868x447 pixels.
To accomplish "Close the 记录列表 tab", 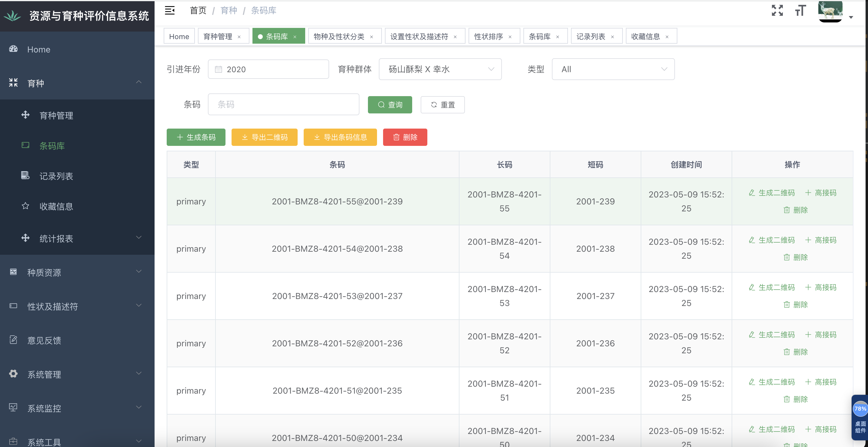I will pyautogui.click(x=612, y=37).
